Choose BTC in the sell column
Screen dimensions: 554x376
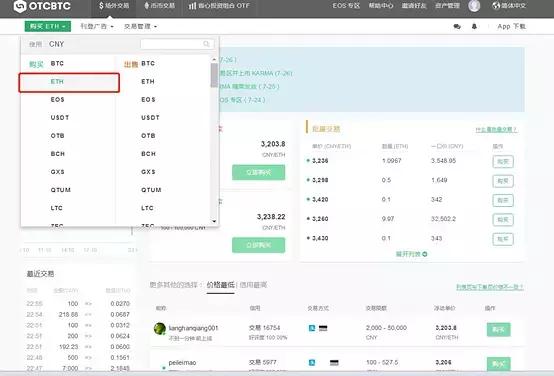(x=148, y=64)
